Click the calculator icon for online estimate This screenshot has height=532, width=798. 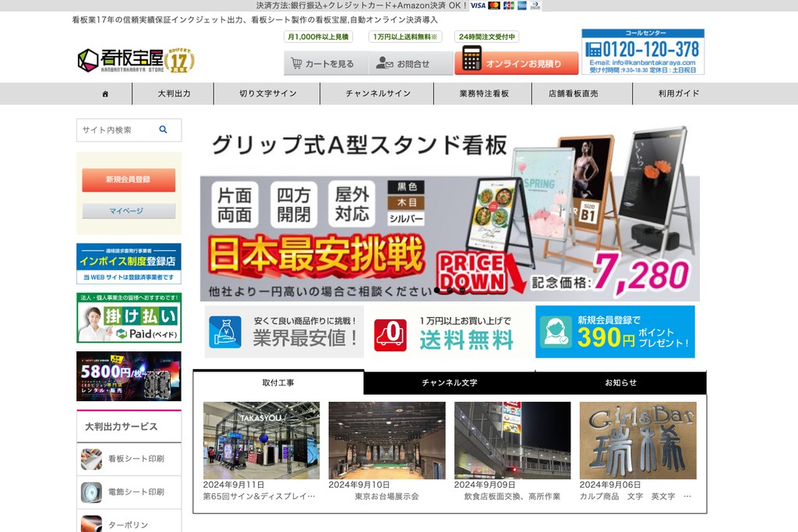point(471,59)
